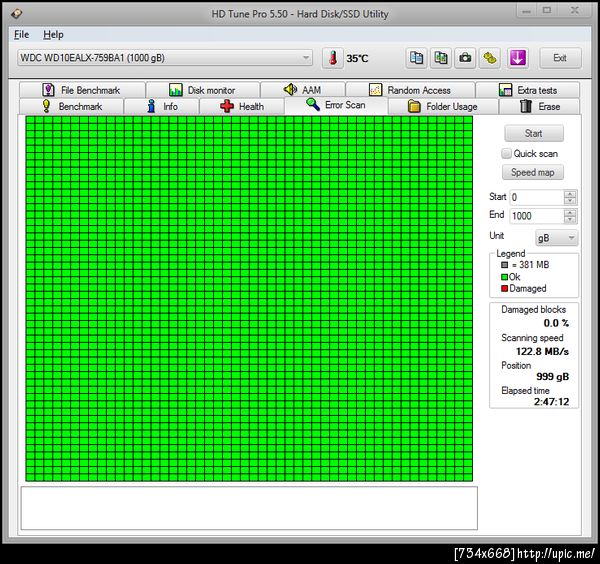The height and width of the screenshot is (564, 600).
Task: Switch to the Benchmark tab
Action: (72, 106)
